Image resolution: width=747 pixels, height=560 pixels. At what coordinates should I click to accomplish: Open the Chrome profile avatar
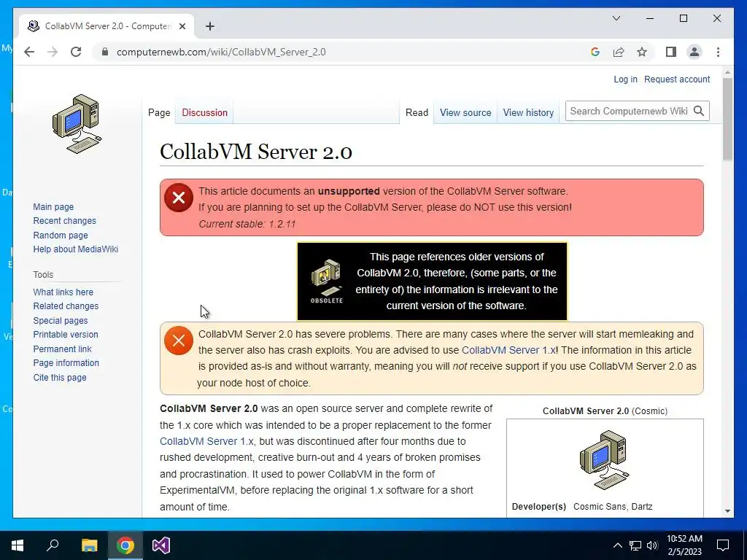click(694, 52)
